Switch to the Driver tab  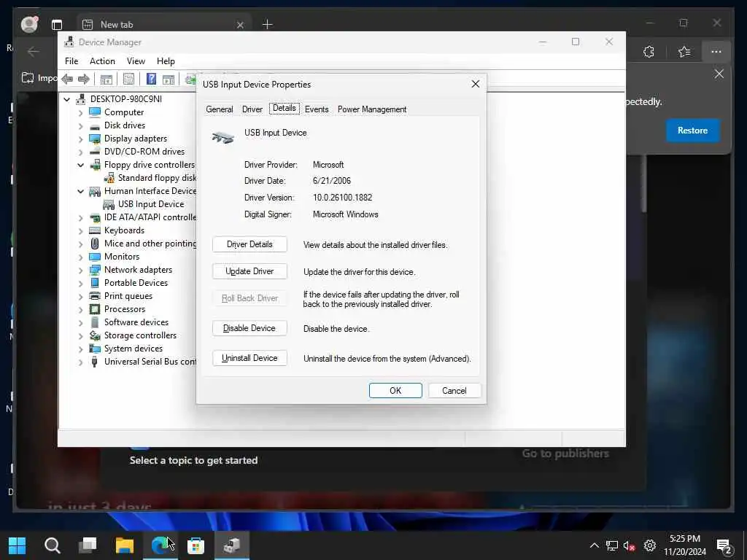pyautogui.click(x=252, y=109)
